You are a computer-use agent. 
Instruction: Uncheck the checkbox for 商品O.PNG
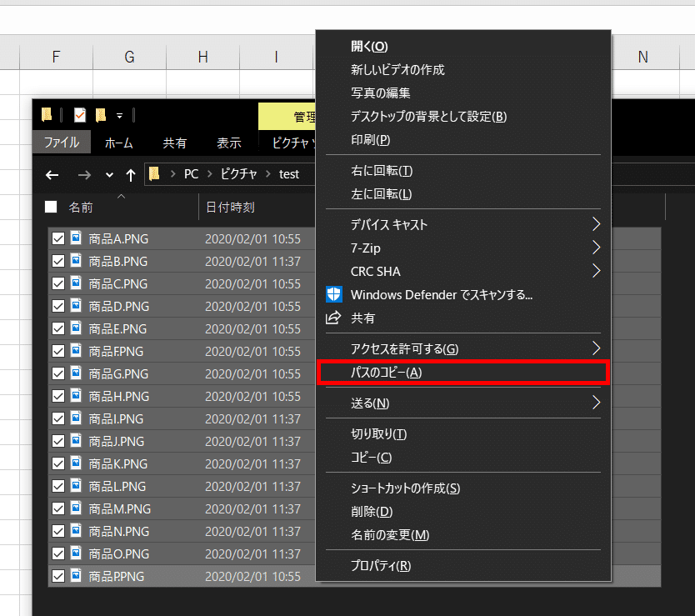58,553
